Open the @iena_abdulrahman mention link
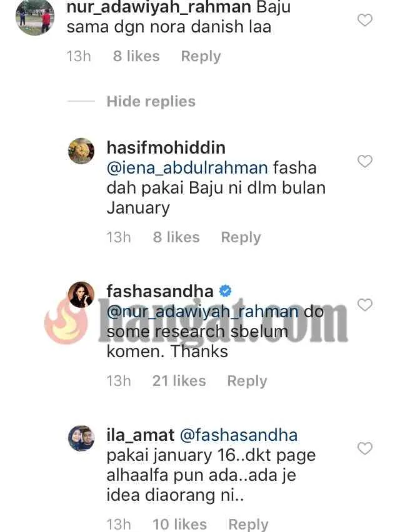This screenshot has width=400, height=532. pos(187,168)
